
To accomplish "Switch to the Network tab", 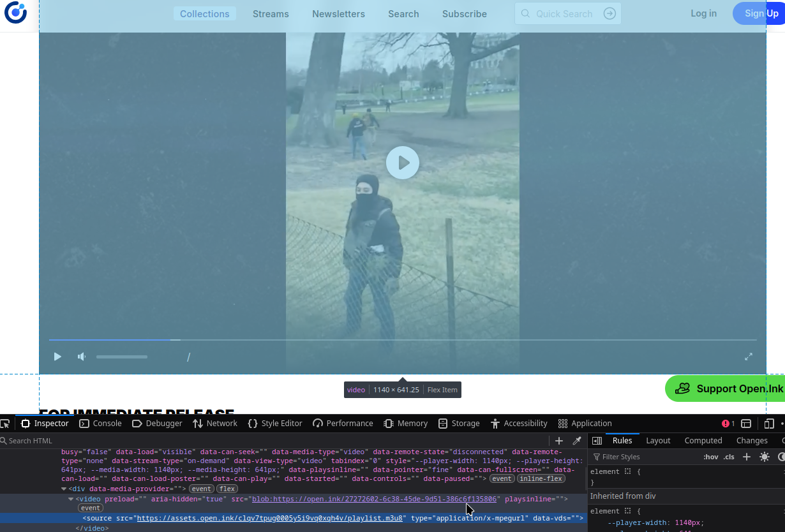I will coord(215,424).
